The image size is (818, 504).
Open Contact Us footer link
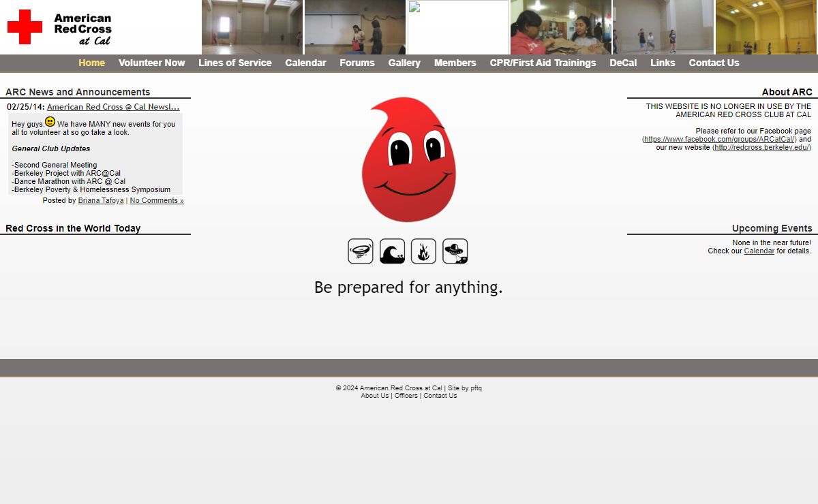pos(440,396)
